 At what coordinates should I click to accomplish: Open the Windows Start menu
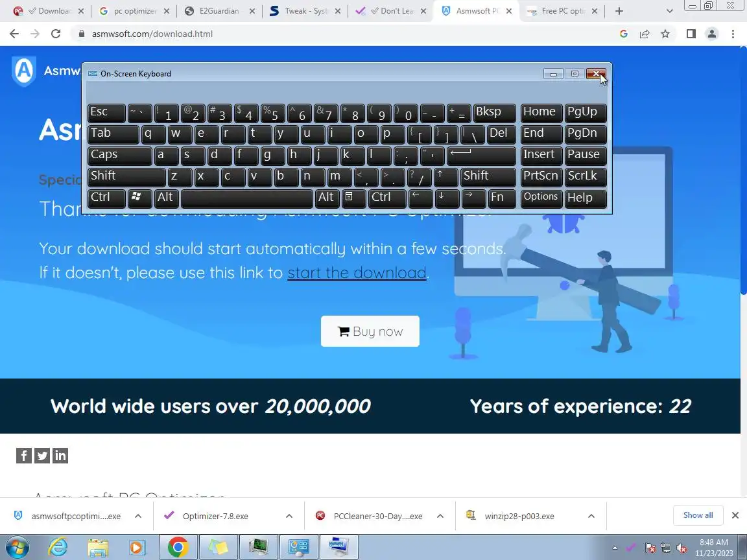tap(17, 548)
